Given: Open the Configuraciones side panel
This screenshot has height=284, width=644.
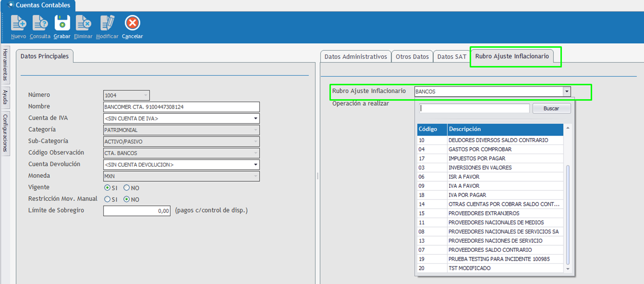Looking at the screenshot, I should [x=5, y=133].
